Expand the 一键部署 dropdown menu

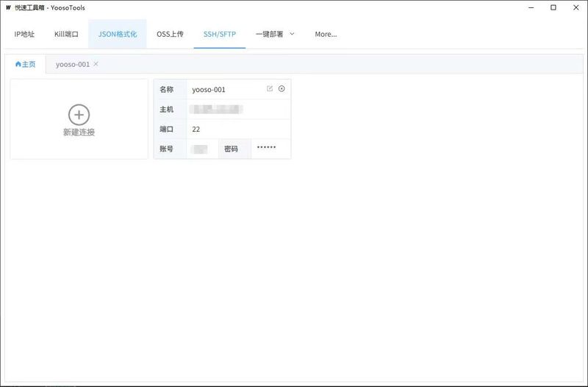pyautogui.click(x=275, y=34)
